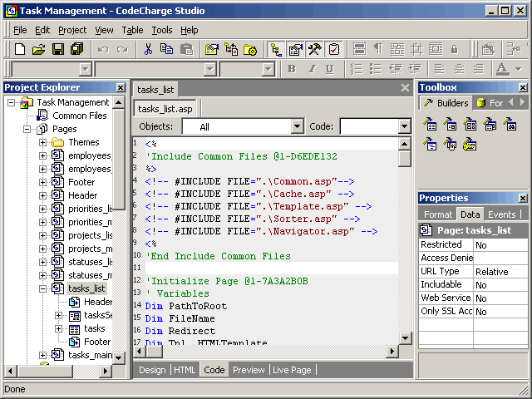Open the Table menu
532x399 pixels.
[132, 30]
